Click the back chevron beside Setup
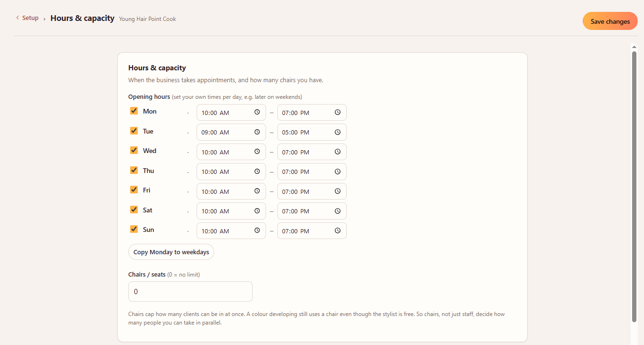Viewport: 644px width, 345px height. 18,18
